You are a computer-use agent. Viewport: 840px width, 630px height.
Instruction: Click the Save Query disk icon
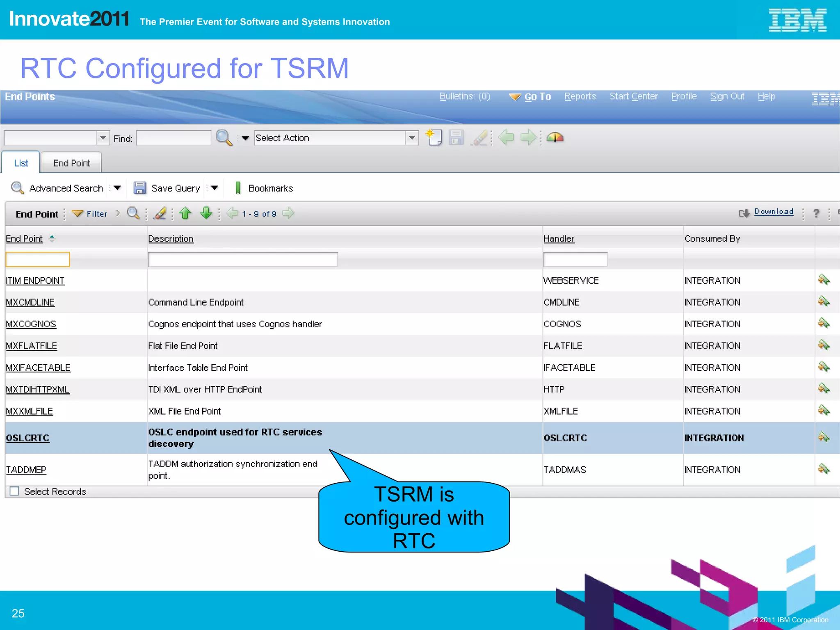140,188
